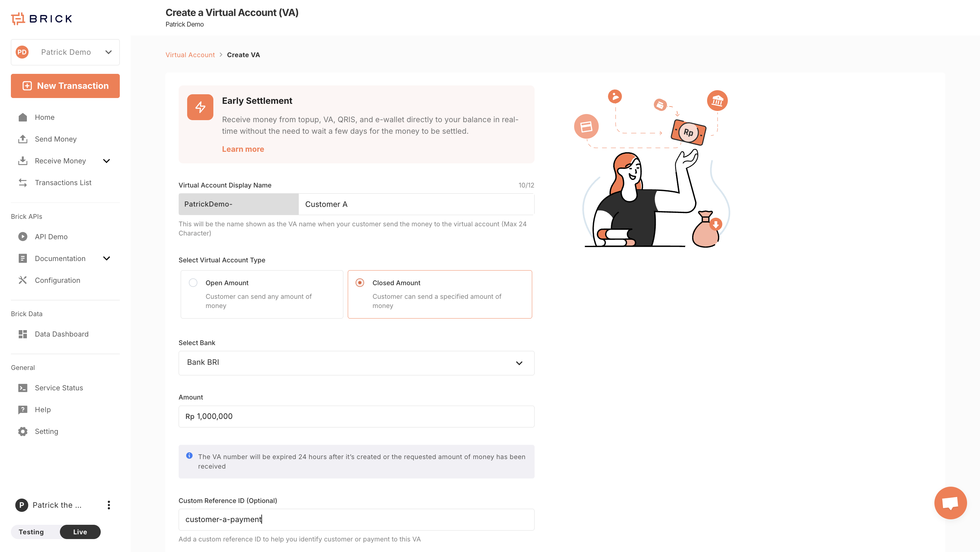Viewport: 980px width, 552px height.
Task: Click the Home house icon
Action: pyautogui.click(x=23, y=117)
